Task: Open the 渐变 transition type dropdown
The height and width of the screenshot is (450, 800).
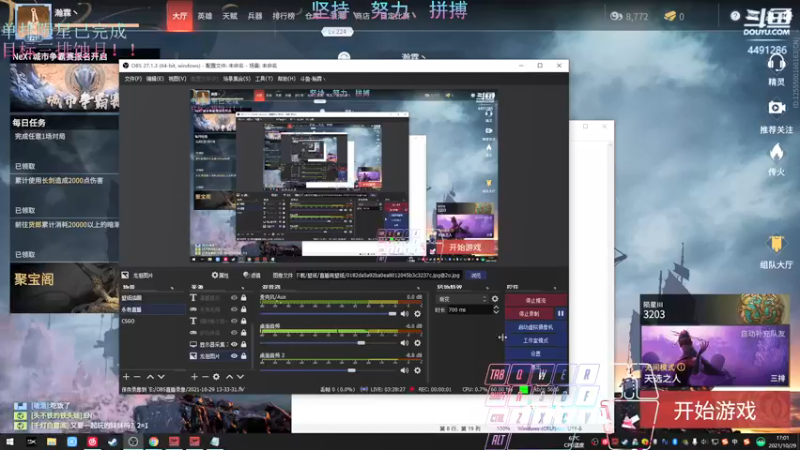Action: click(462, 299)
